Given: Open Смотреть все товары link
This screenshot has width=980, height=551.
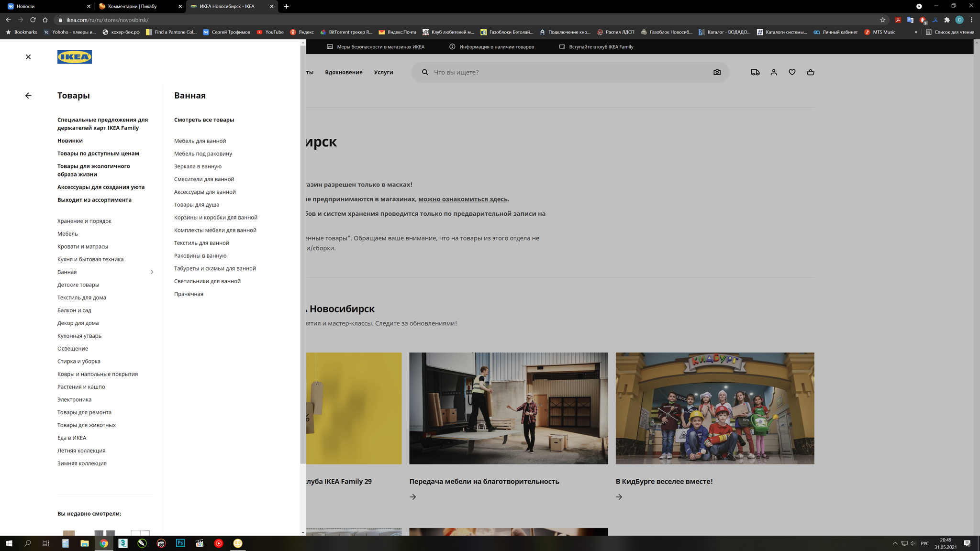Looking at the screenshot, I should tap(204, 120).
